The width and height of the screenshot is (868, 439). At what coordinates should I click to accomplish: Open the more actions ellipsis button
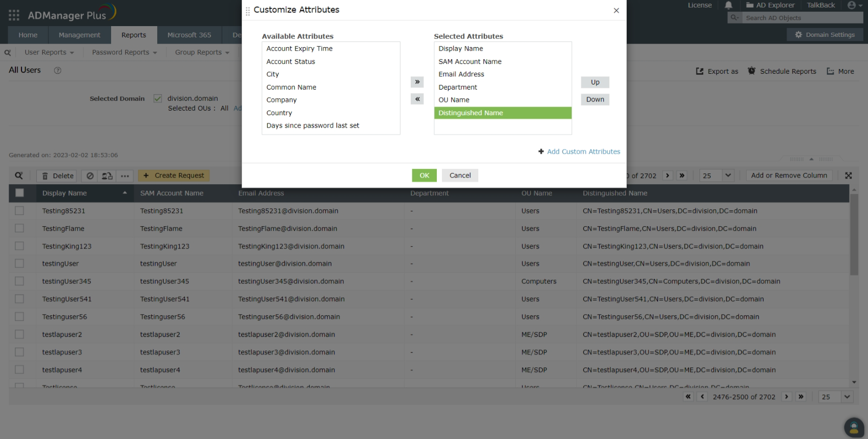(125, 176)
